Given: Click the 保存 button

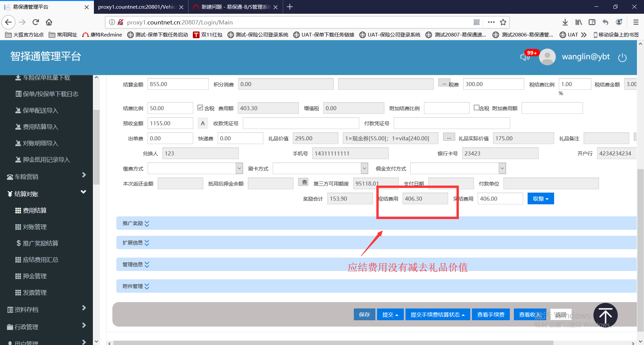Looking at the screenshot, I should point(364,315).
